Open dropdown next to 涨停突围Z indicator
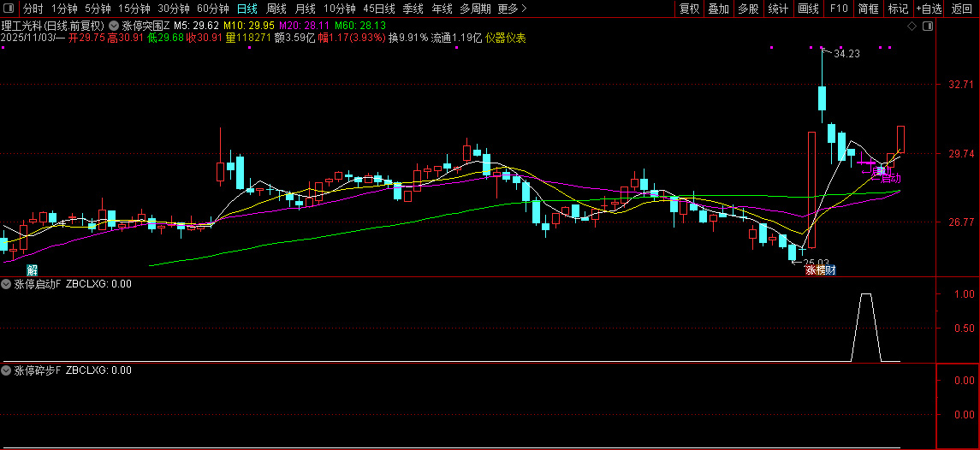Viewport: 980px width, 450px height. coord(115,26)
